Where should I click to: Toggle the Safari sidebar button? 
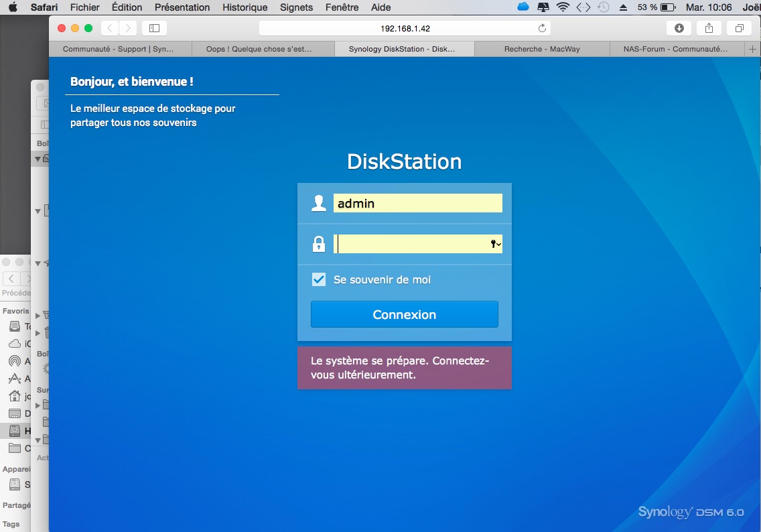click(154, 28)
